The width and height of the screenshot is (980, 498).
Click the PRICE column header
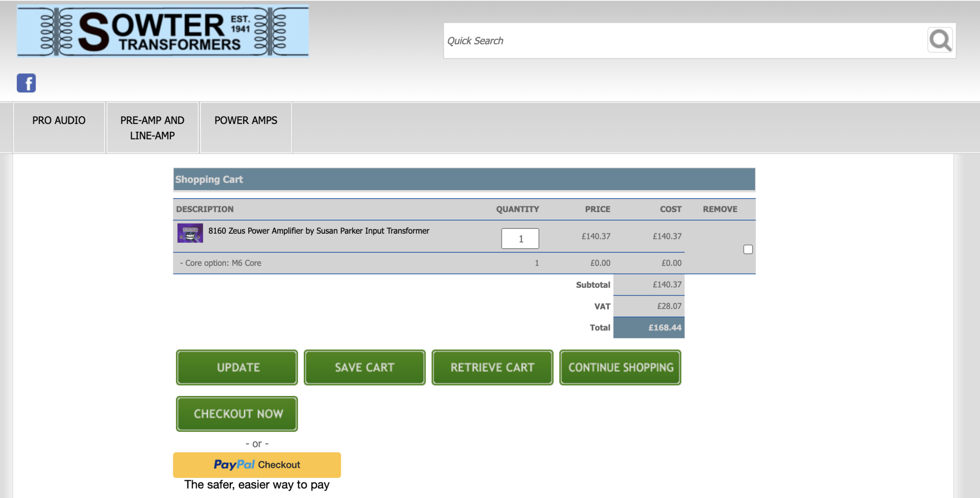coord(598,209)
